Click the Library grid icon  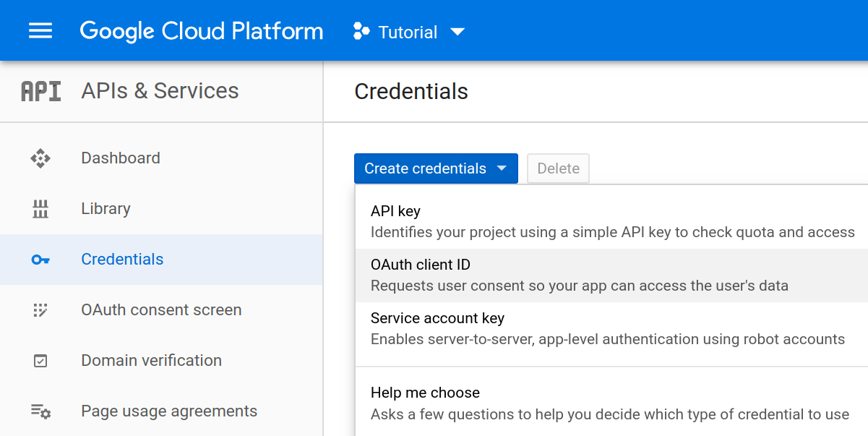(x=40, y=208)
